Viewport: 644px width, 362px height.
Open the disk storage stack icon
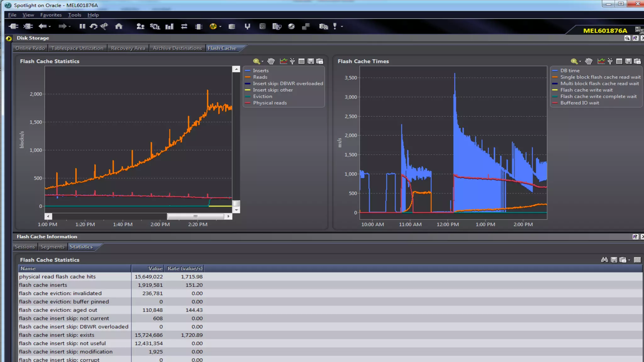tap(232, 26)
